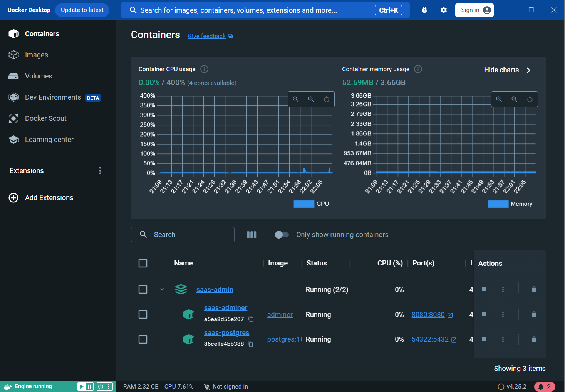This screenshot has height=392, width=565.
Task: Show CPU usage info tooltip icon
Action: point(205,69)
